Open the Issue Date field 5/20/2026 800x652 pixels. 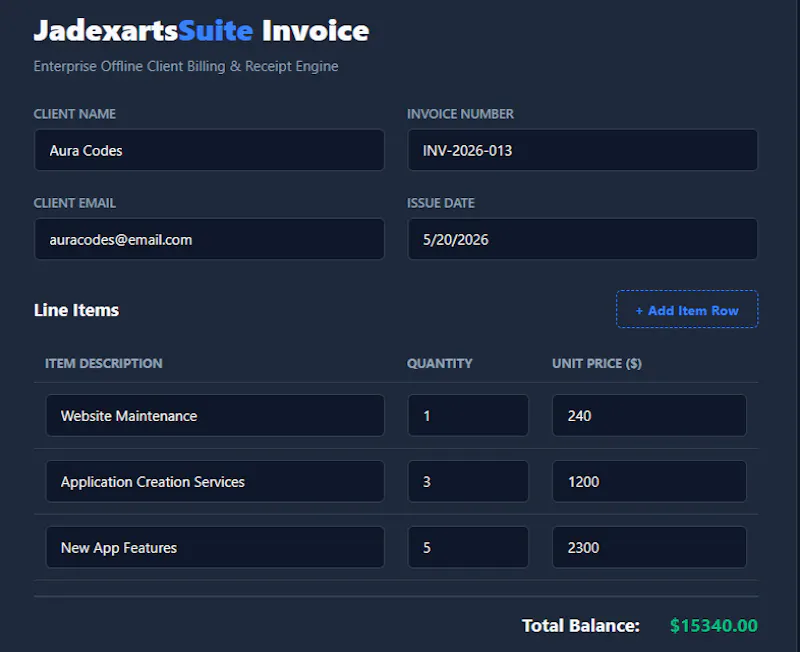(x=583, y=239)
